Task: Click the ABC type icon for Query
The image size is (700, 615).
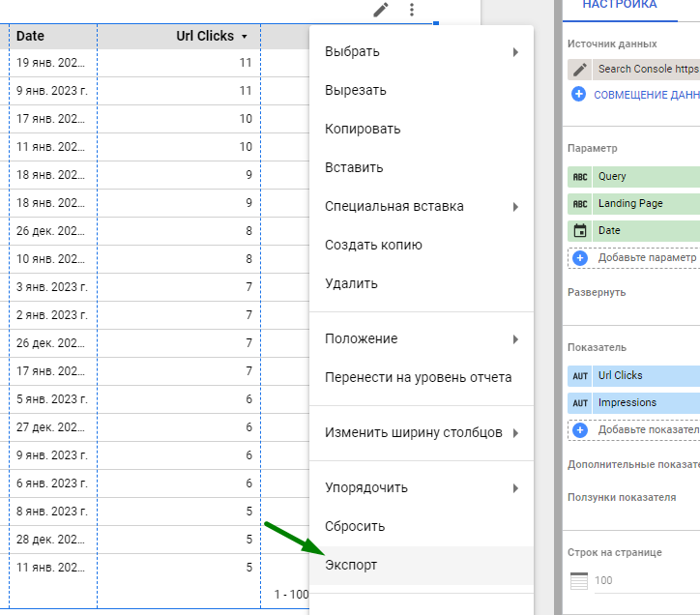Action: (580, 177)
